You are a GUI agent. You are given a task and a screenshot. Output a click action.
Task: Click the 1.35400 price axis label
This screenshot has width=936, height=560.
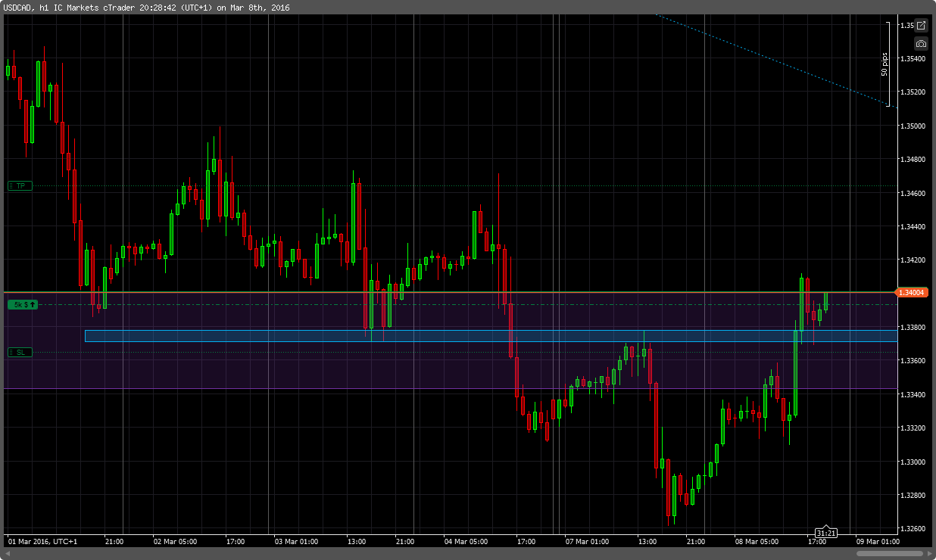pos(913,58)
